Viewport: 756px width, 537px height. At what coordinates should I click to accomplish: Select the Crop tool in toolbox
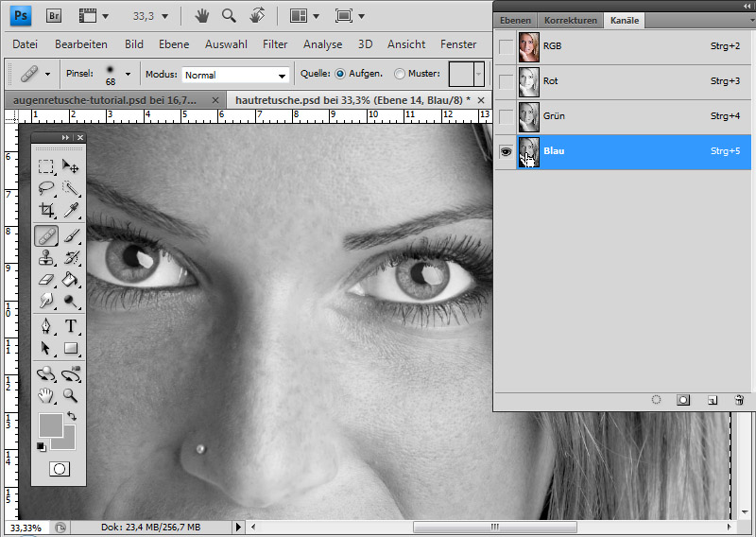[45, 210]
